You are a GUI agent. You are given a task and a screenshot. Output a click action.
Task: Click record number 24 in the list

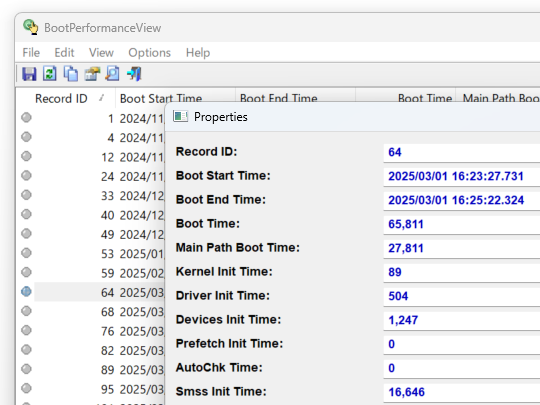pyautogui.click(x=108, y=177)
